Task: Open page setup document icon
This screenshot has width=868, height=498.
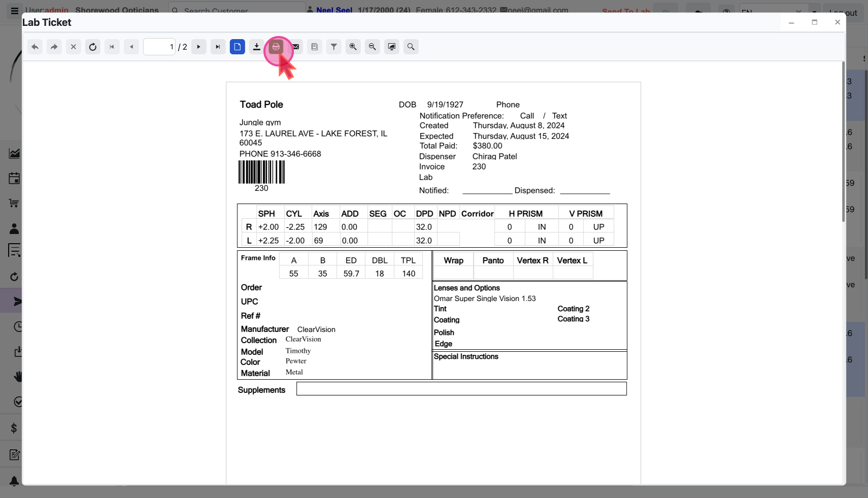Action: coord(315,47)
